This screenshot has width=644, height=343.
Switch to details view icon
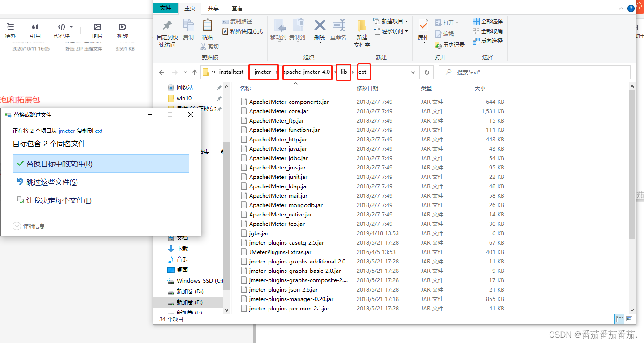(x=620, y=319)
